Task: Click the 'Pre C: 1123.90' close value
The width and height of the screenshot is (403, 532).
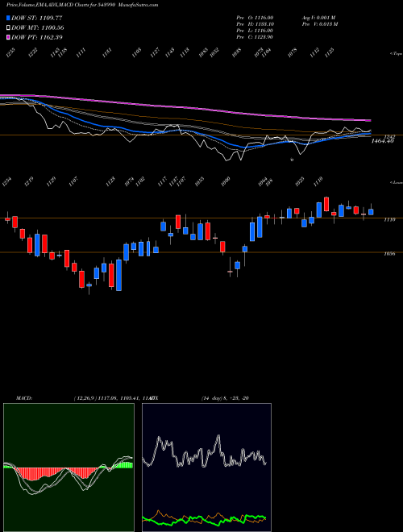Action: [255, 36]
